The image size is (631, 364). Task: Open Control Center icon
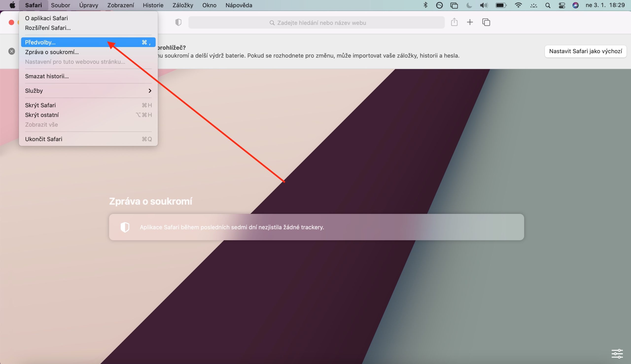click(x=562, y=5)
